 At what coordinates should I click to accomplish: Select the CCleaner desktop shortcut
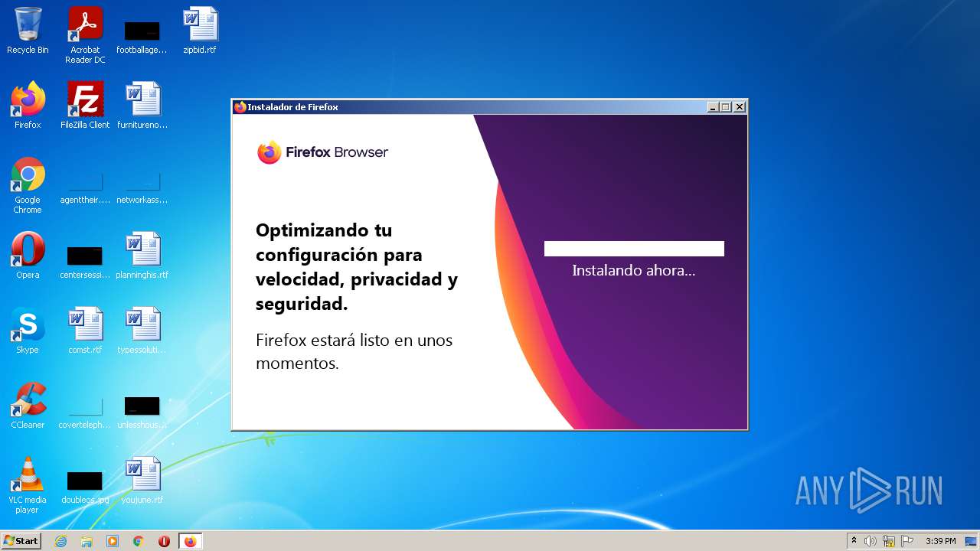tap(28, 406)
